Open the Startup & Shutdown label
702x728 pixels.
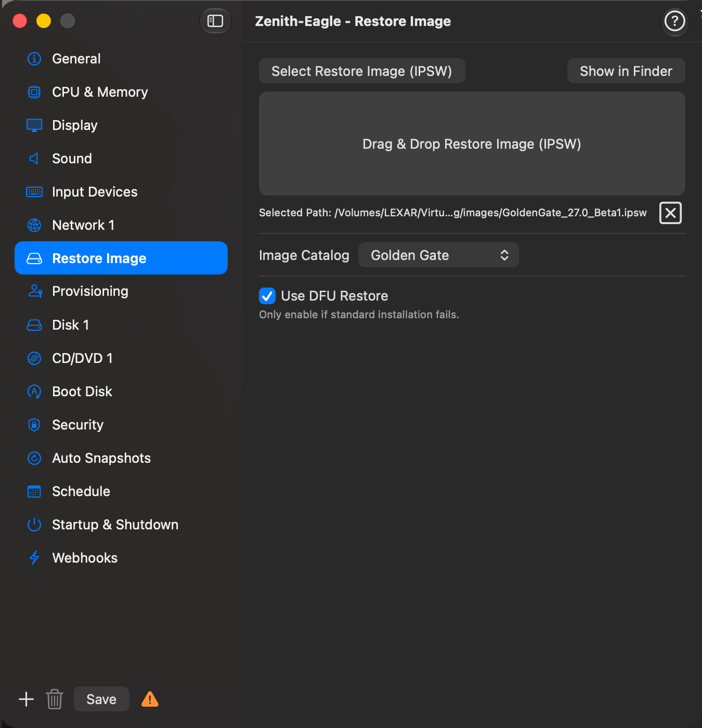(x=115, y=525)
